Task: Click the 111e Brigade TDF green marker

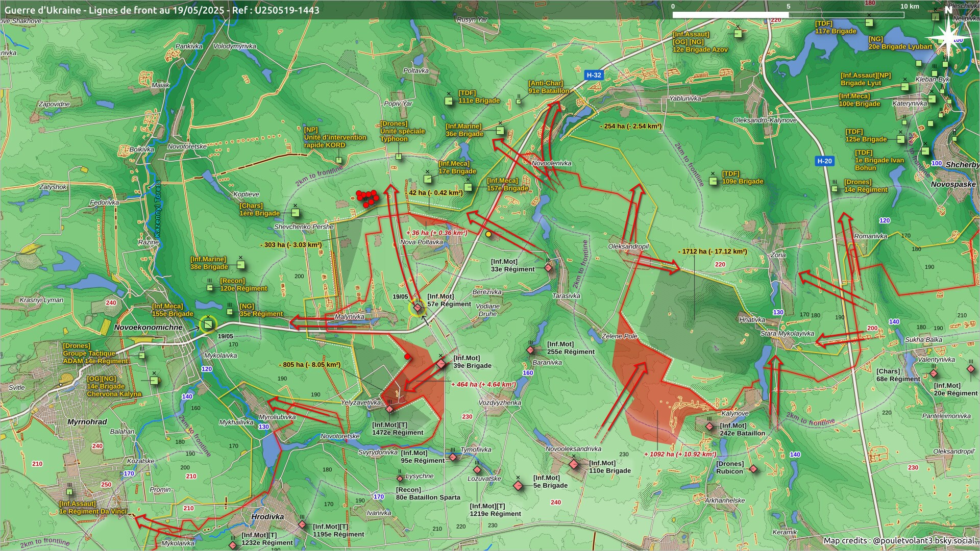Action: pyautogui.click(x=449, y=101)
